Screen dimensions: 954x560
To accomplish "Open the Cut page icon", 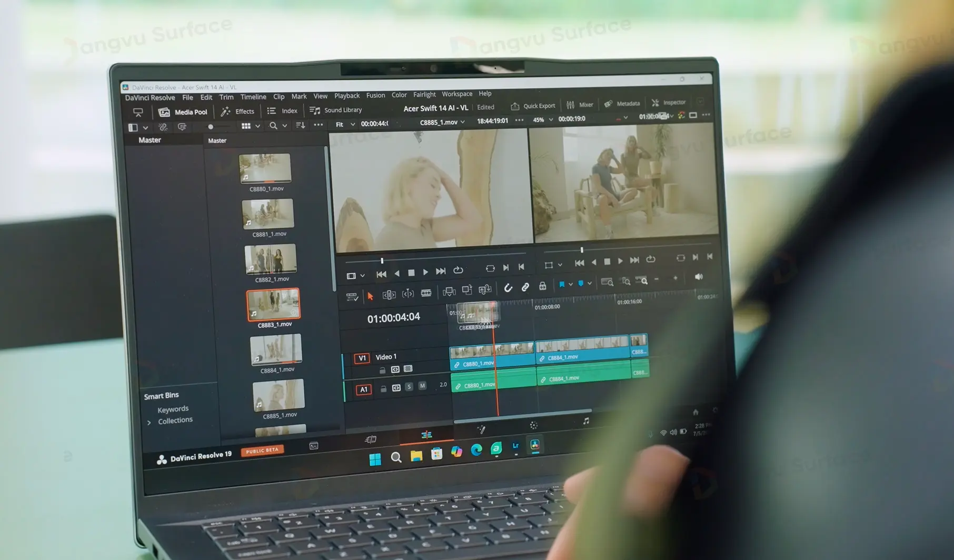I will click(371, 439).
